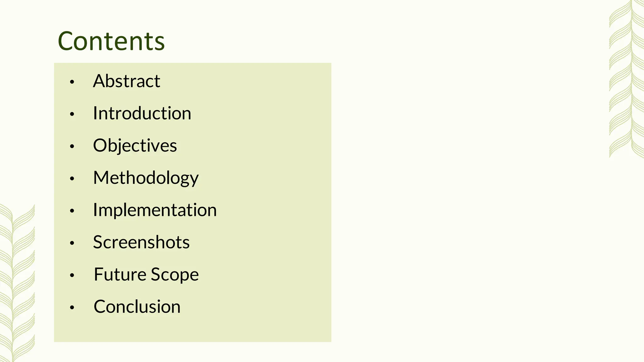Select the Introduction list item
Viewport: 644px width, 362px height.
(142, 113)
